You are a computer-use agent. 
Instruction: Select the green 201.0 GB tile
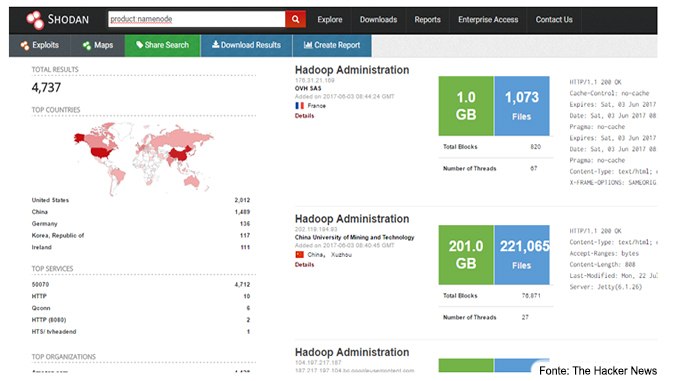pyautogui.click(x=466, y=255)
